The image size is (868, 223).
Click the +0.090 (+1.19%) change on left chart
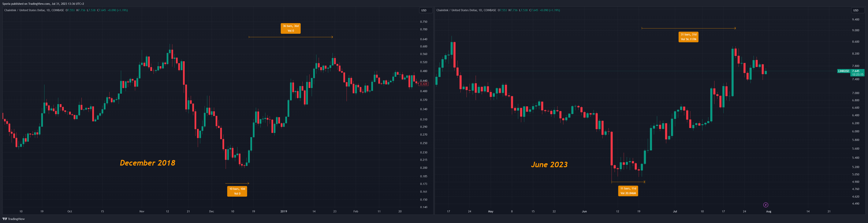118,10
